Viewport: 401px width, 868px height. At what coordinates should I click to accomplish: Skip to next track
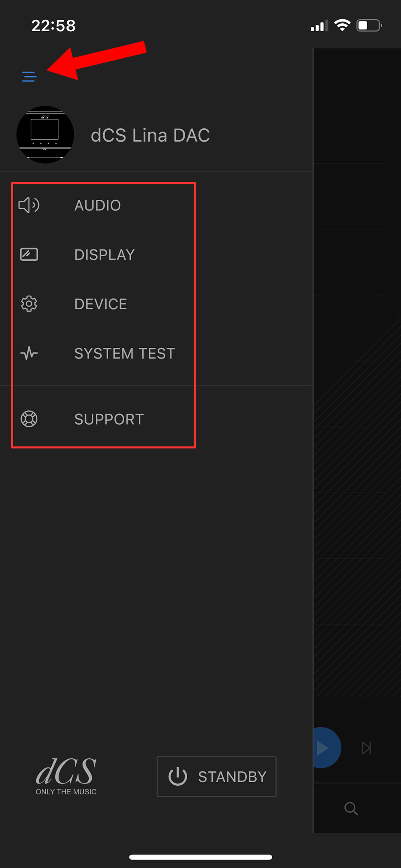(x=366, y=748)
